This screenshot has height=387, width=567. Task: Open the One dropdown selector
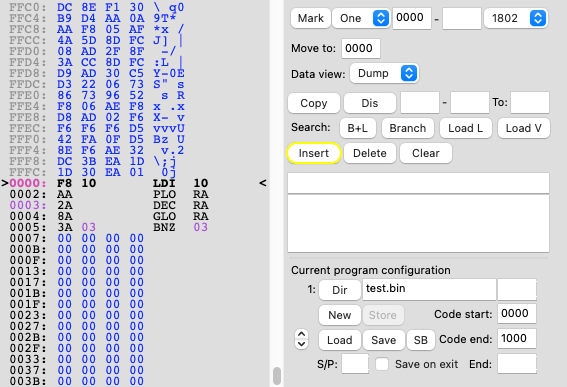tap(361, 18)
